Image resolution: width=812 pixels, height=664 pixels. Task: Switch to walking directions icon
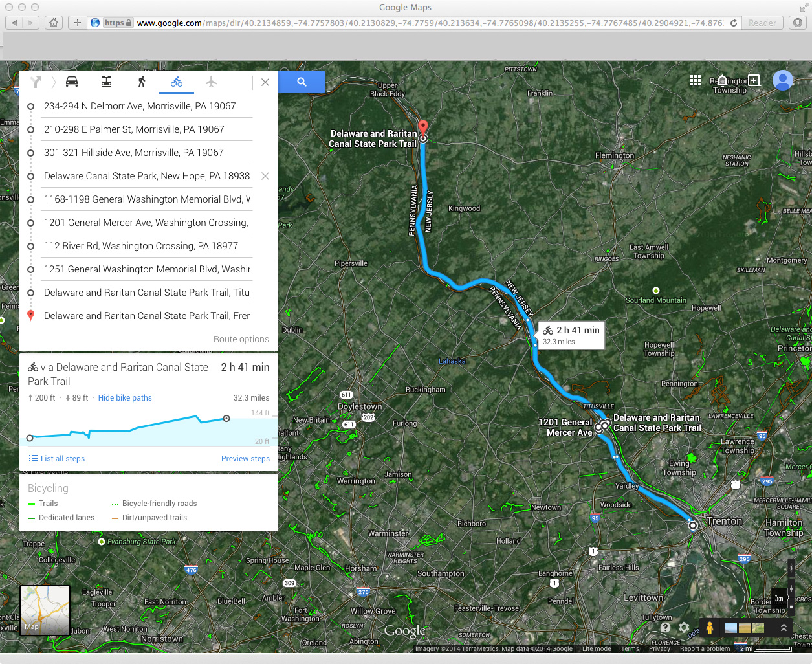(x=141, y=82)
